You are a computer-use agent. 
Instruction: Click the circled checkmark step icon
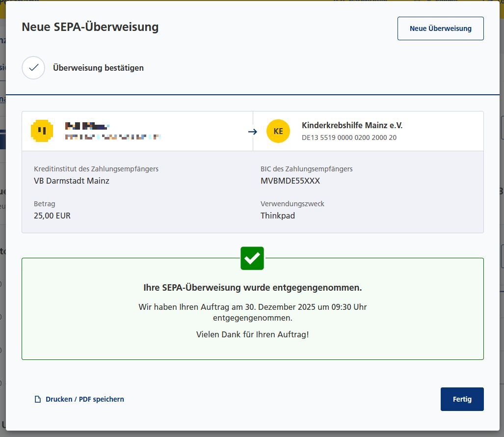point(33,68)
